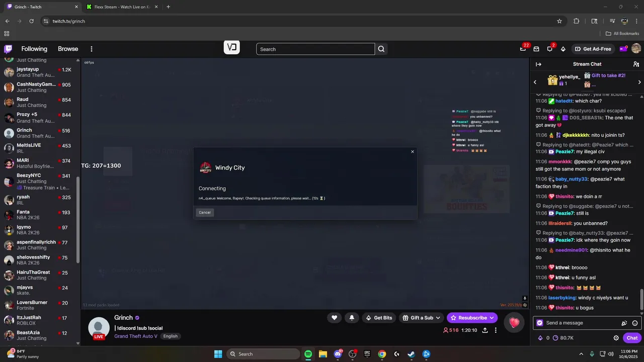Click the Get Bits button
The image size is (644, 362).
click(x=379, y=318)
